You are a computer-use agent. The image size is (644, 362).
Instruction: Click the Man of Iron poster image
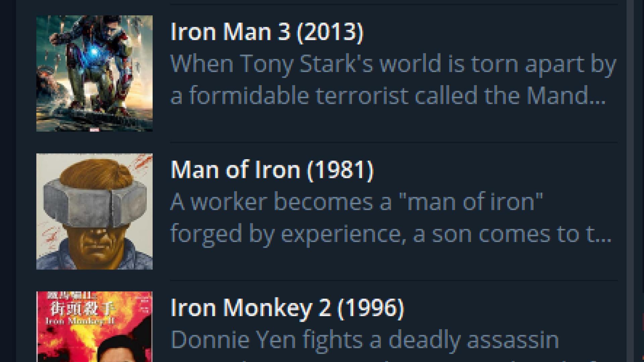pyautogui.click(x=94, y=212)
